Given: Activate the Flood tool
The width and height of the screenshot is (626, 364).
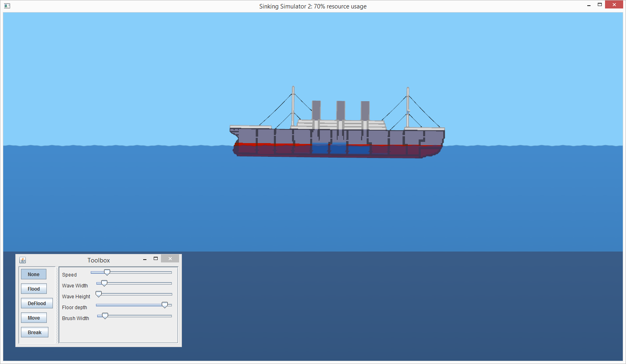Looking at the screenshot, I should [34, 289].
